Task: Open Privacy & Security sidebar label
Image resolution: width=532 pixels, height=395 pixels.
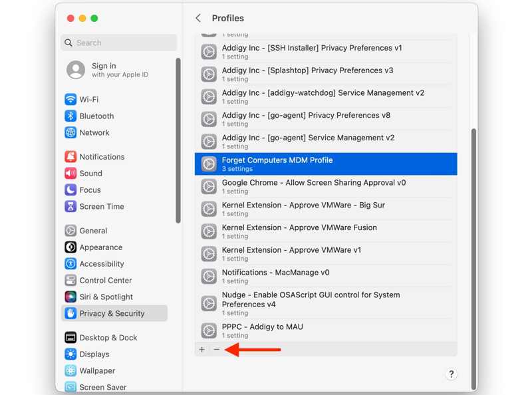Action: click(112, 313)
